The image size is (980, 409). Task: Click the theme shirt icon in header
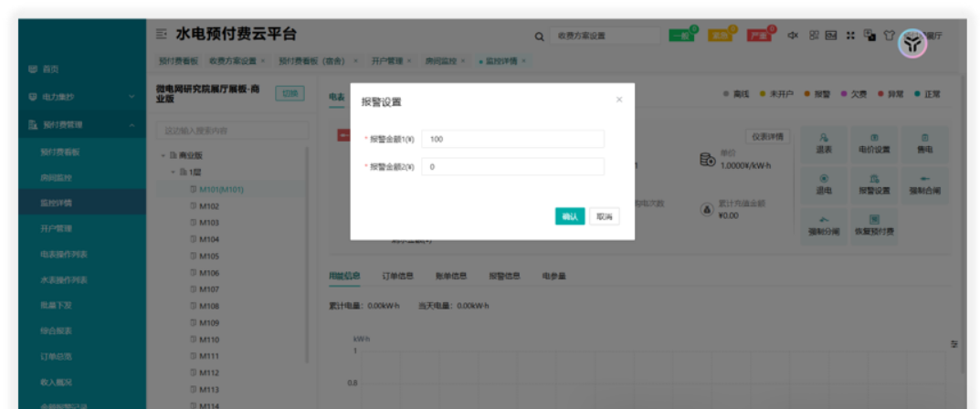(888, 36)
